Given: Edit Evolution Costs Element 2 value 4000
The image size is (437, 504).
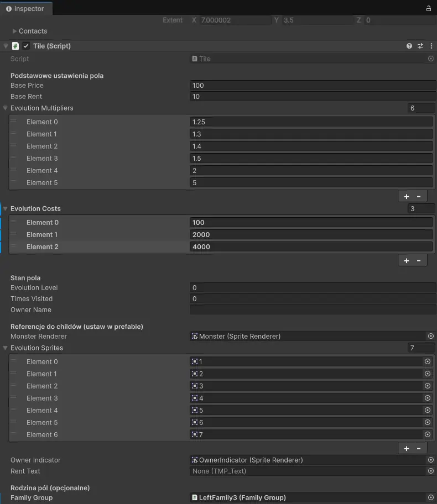Looking at the screenshot, I should point(311,247).
